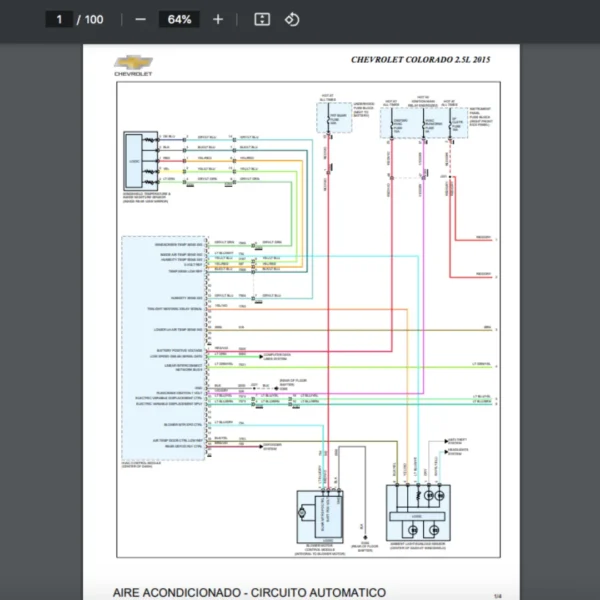The height and width of the screenshot is (600, 600).
Task: Click the rotate counterclockwise icon
Action: (292, 19)
